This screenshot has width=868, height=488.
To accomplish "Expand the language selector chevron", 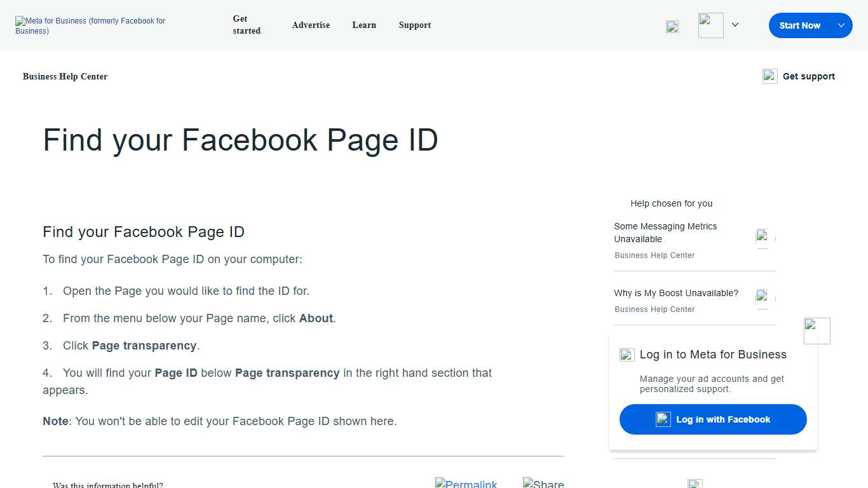I will (735, 25).
